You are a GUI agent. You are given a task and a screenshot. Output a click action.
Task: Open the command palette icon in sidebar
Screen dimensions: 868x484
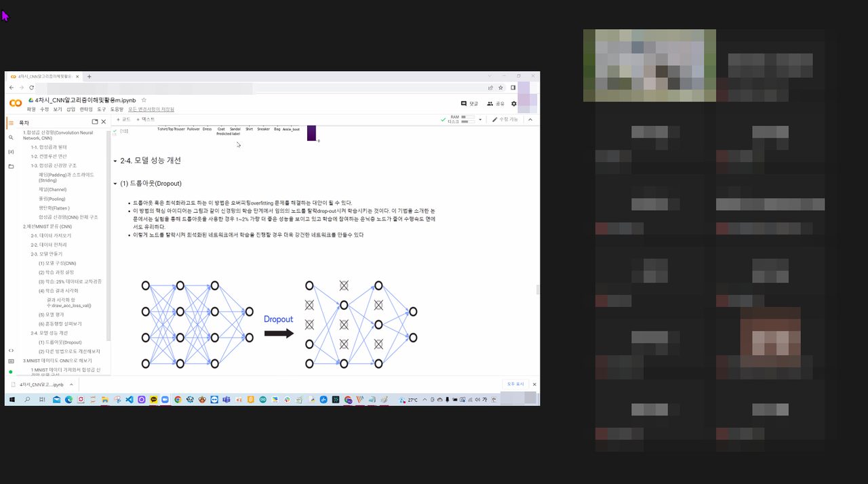pos(11,361)
